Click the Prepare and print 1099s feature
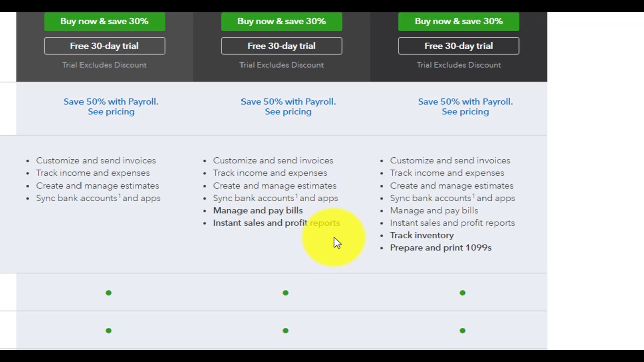 tap(440, 248)
